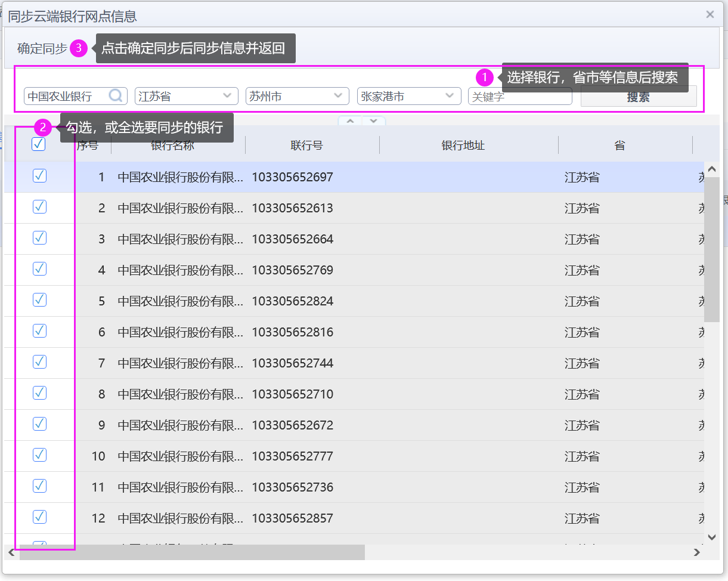
Task: Uncheck the checkbox for row 11
Action: point(39,486)
